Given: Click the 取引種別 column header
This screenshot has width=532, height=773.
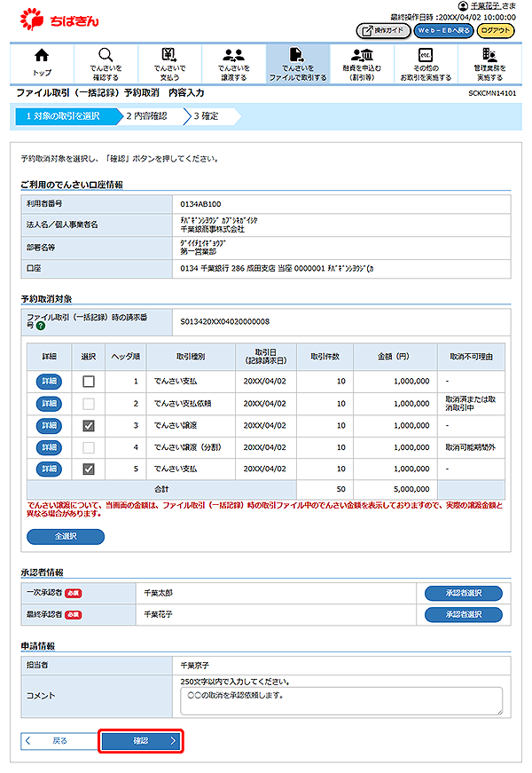Looking at the screenshot, I should [x=191, y=357].
